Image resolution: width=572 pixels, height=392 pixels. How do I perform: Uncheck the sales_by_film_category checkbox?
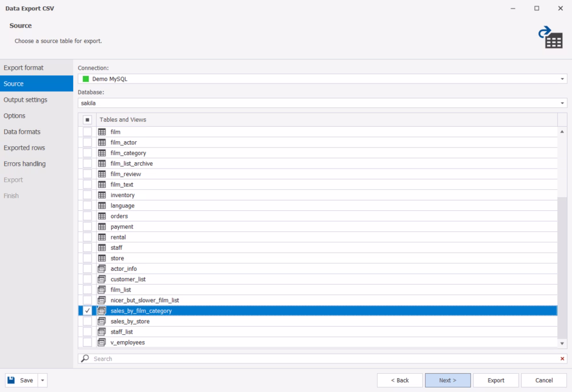click(87, 311)
